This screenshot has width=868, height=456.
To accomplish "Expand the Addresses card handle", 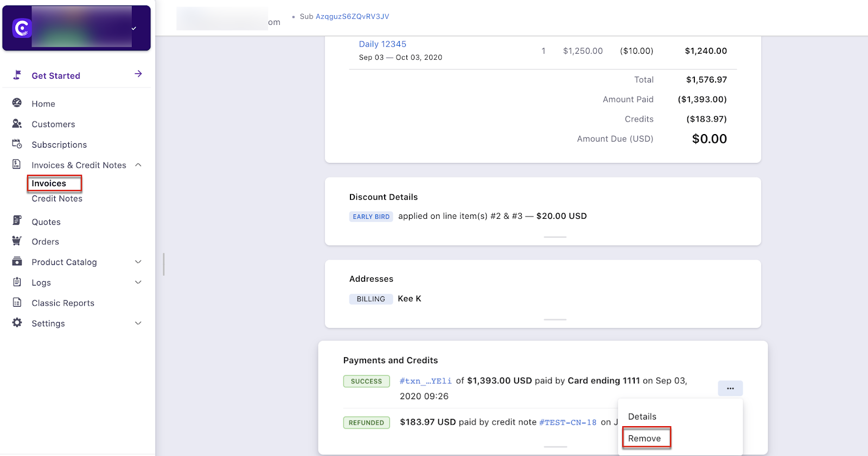I will click(x=555, y=320).
